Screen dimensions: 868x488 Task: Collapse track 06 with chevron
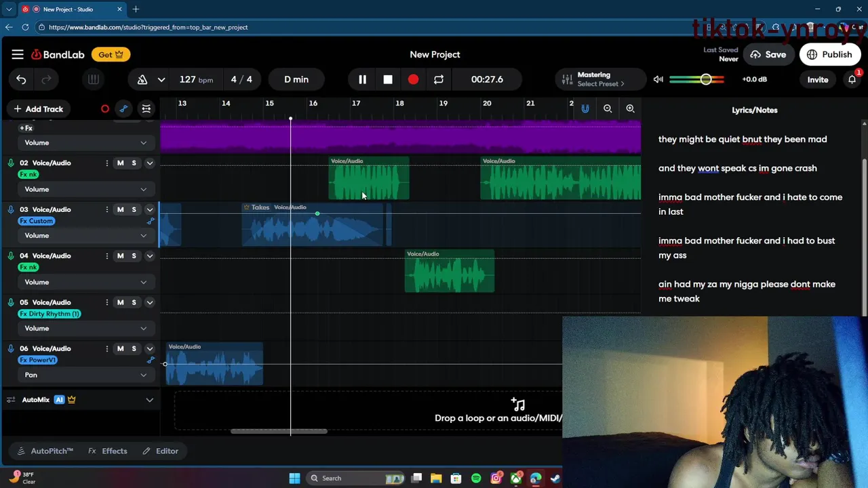click(150, 348)
